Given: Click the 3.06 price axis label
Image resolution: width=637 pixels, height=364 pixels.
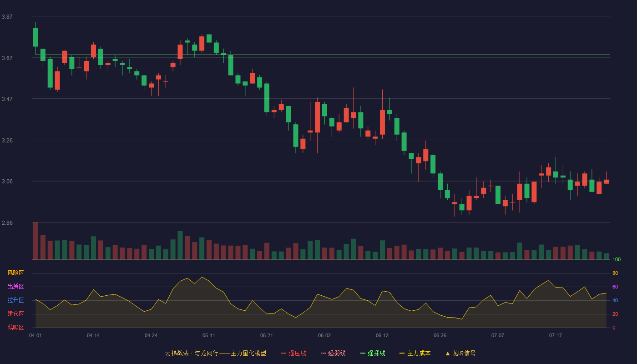Looking at the screenshot, I should (x=7, y=182).
